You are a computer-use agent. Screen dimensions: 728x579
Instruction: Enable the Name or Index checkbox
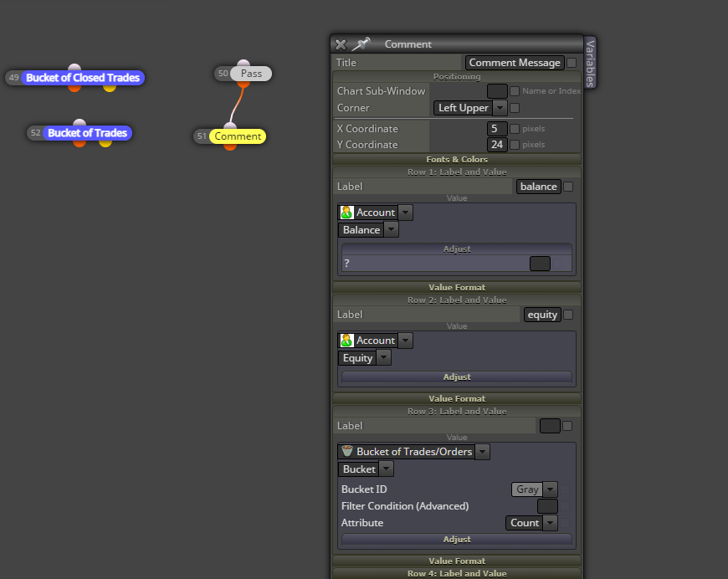515,91
